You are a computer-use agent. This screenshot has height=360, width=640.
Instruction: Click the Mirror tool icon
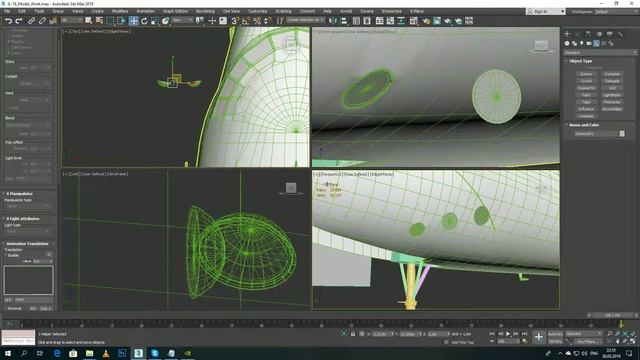click(333, 20)
